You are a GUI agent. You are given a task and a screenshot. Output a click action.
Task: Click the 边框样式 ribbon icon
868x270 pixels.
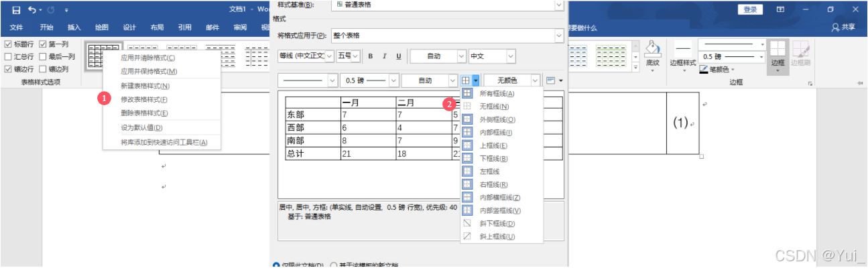[683, 49]
